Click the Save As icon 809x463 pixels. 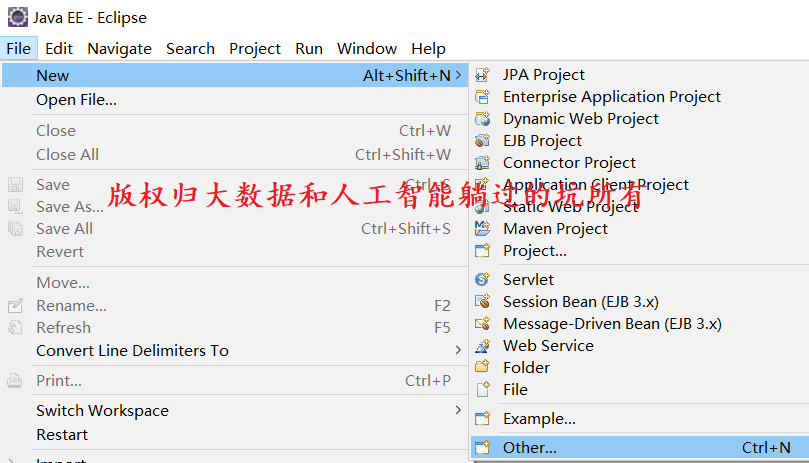(15, 206)
